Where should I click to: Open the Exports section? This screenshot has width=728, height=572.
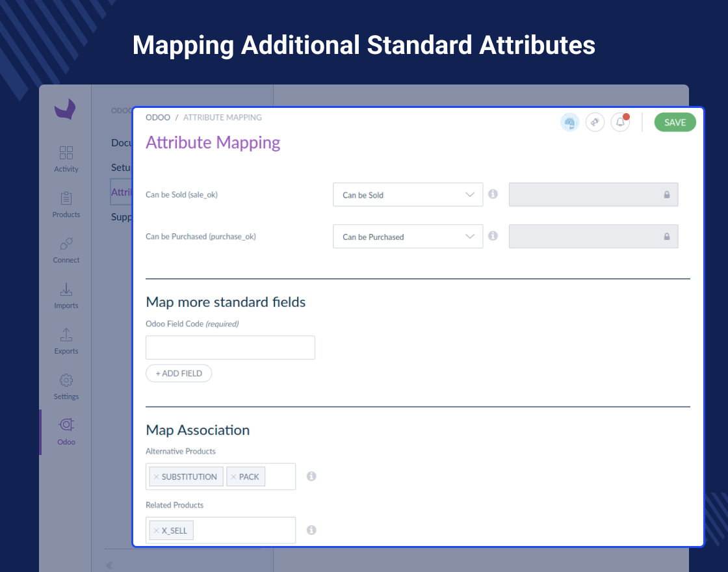[66, 341]
